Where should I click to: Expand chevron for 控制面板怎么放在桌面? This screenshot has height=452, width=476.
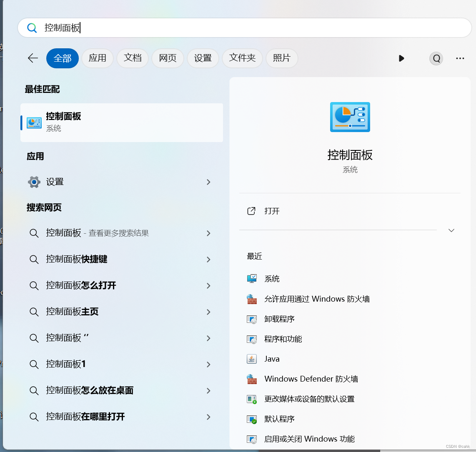[208, 391]
